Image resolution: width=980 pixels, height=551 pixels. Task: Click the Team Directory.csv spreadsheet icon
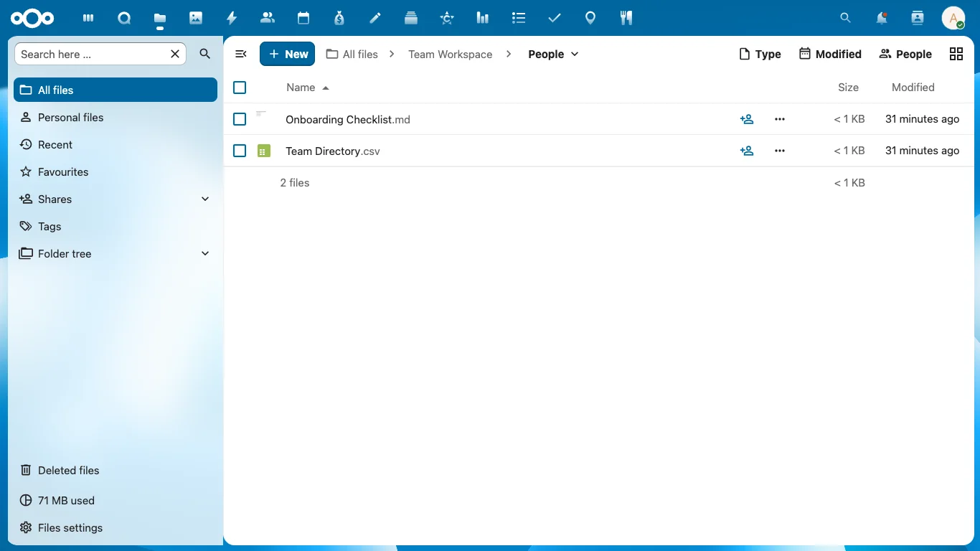[x=264, y=151]
